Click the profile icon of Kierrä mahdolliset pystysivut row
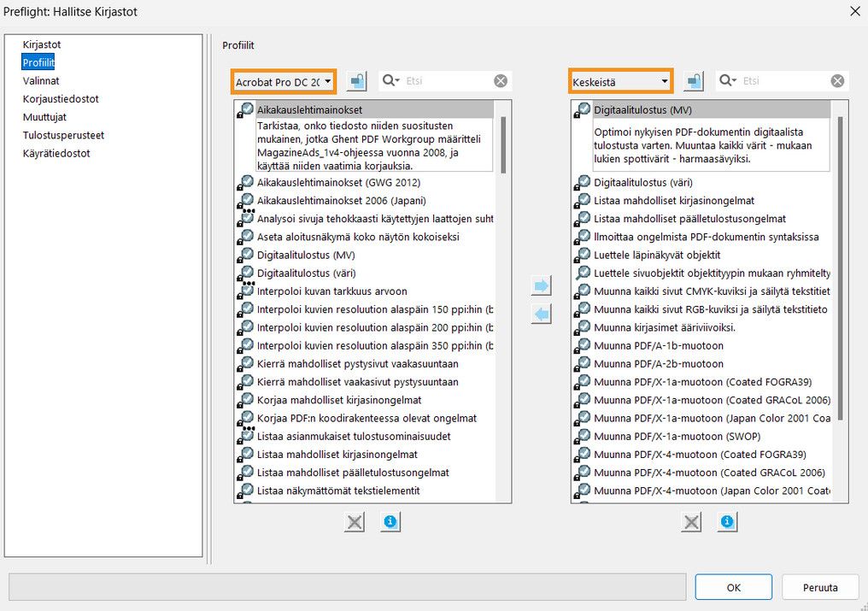868x611 pixels. [245, 364]
